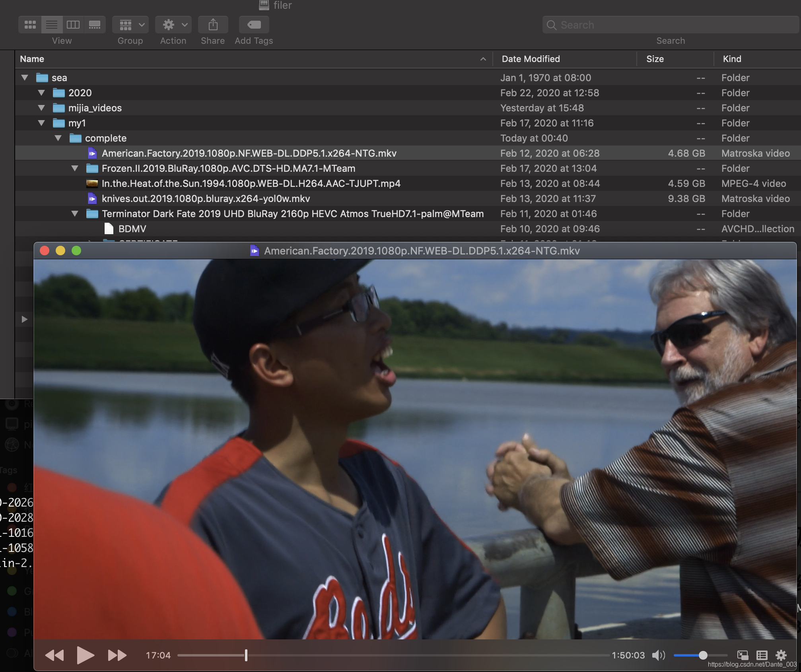Viewport: 801px width, 672px height.
Task: Select the Frozen.II.2019 folder name
Action: [229, 168]
